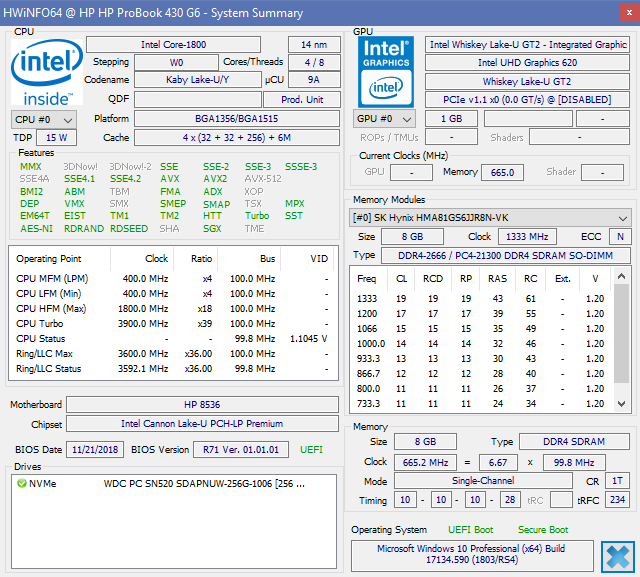Click the 14 nm process field

[x=314, y=44]
